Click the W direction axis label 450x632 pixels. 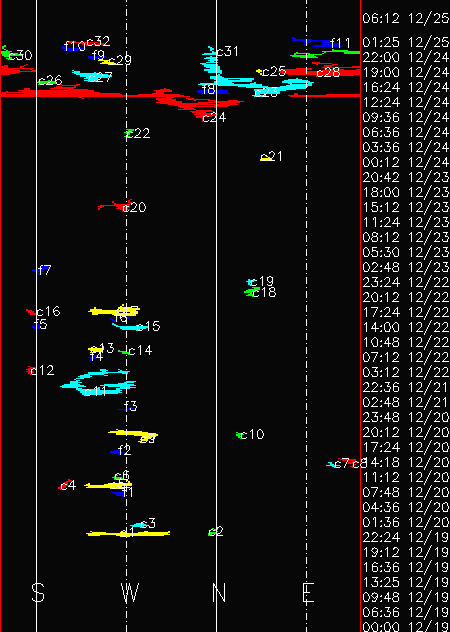coord(129,593)
